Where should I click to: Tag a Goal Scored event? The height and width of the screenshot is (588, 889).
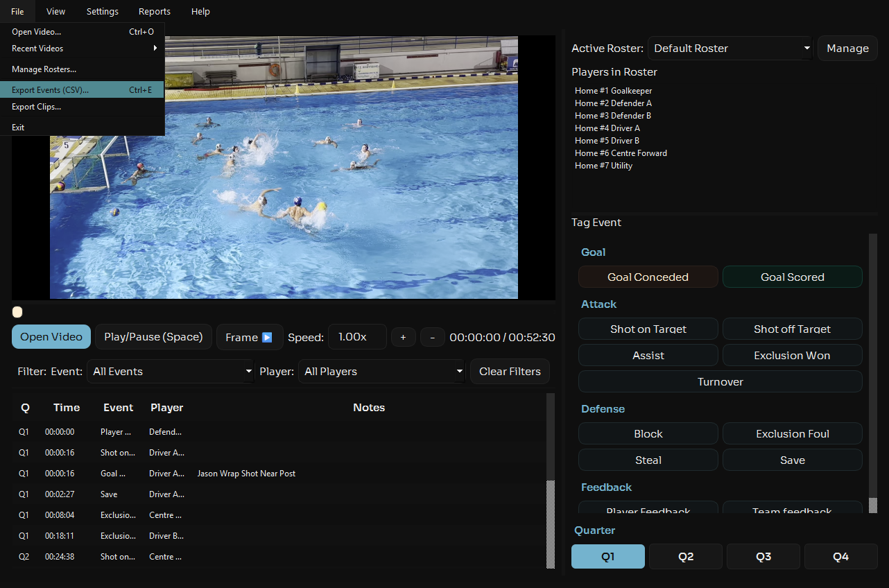792,277
